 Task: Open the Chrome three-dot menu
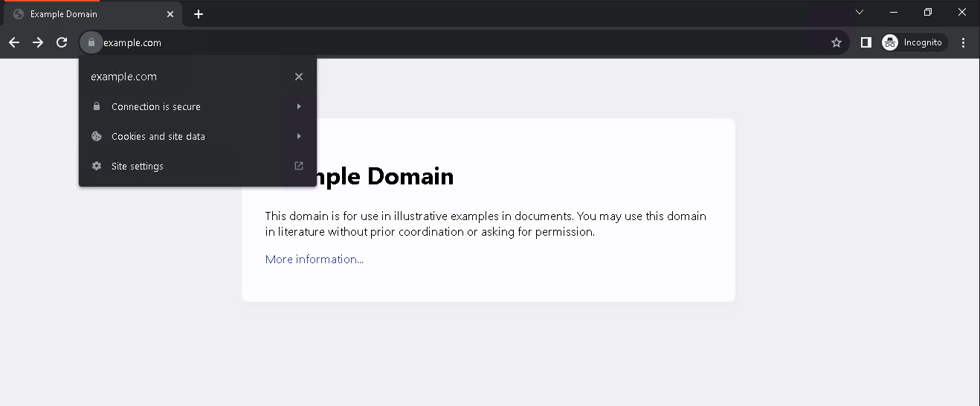963,43
